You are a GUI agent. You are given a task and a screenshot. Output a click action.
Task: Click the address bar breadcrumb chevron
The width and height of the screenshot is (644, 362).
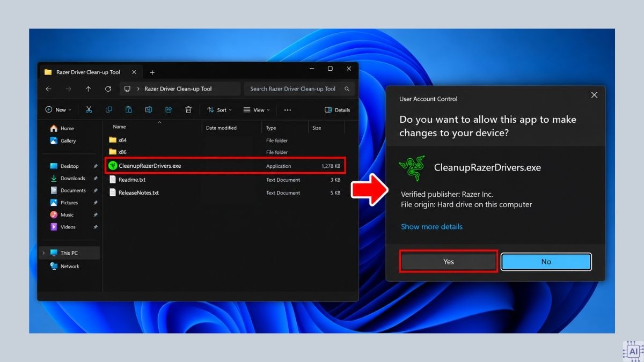click(x=138, y=89)
